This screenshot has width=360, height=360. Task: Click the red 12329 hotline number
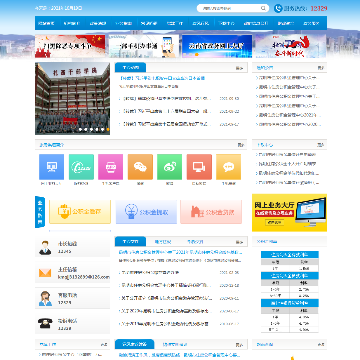(x=319, y=8)
